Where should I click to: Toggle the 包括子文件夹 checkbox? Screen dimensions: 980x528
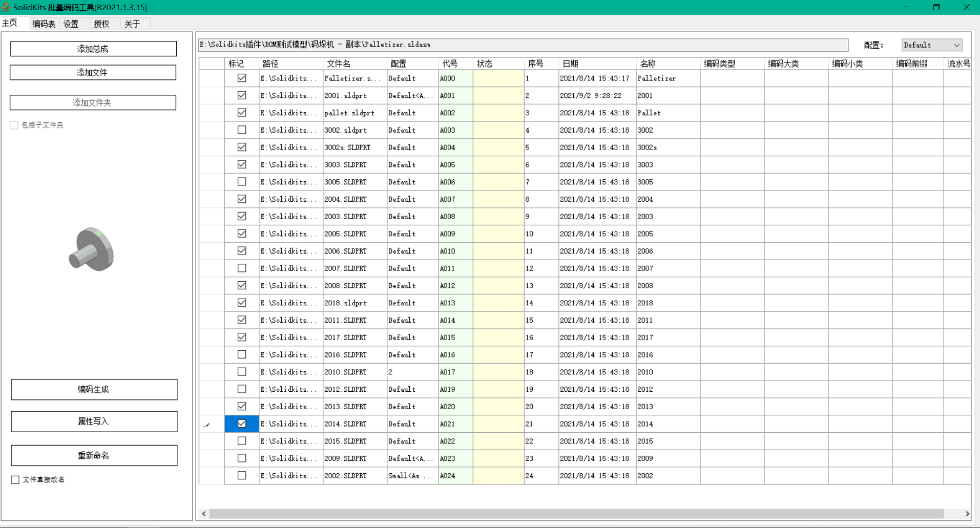point(14,125)
